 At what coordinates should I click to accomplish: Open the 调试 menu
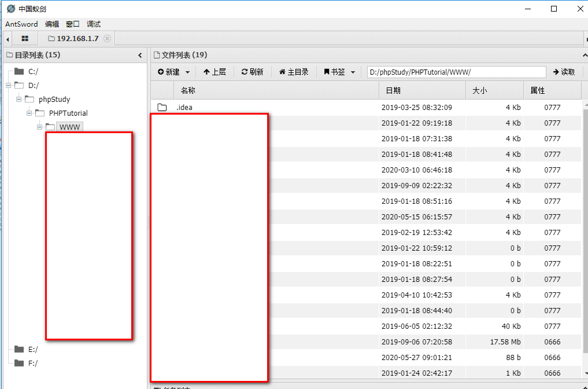[x=94, y=24]
